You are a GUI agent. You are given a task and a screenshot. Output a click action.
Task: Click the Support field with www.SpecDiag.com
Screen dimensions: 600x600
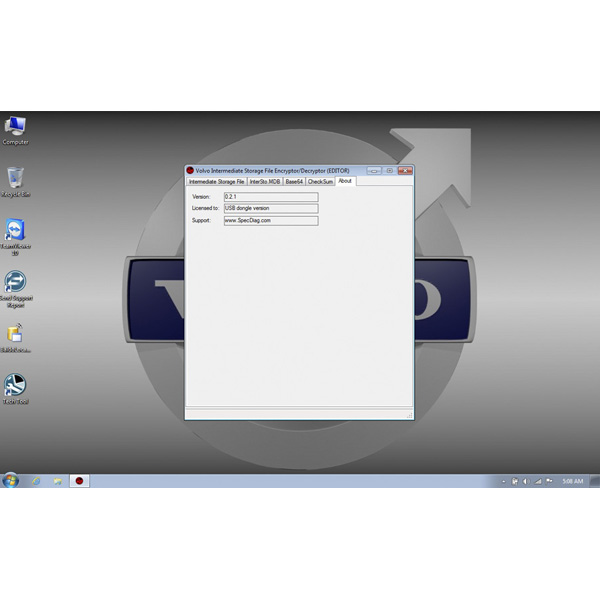pyautogui.click(x=270, y=220)
